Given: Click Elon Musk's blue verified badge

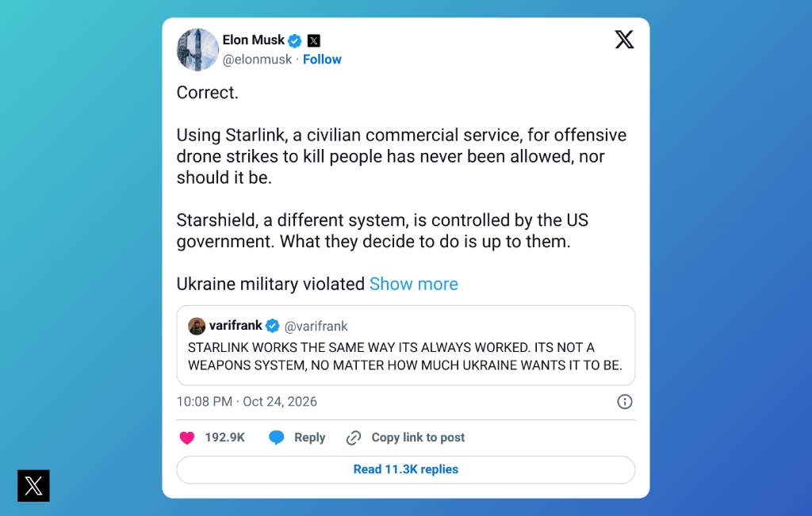Looking at the screenshot, I should 295,40.
